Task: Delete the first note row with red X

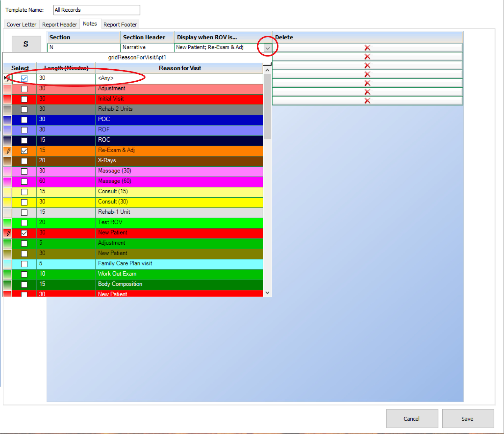Action: click(x=367, y=48)
